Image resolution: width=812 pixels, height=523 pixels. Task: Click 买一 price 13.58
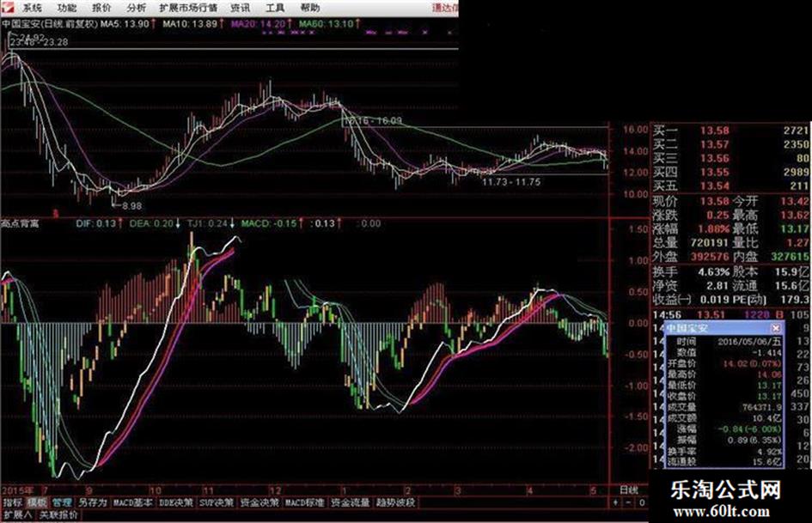coord(715,131)
